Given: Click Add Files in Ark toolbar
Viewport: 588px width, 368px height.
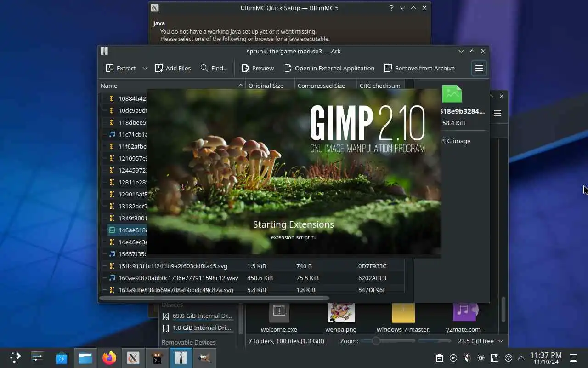Looking at the screenshot, I should point(173,68).
